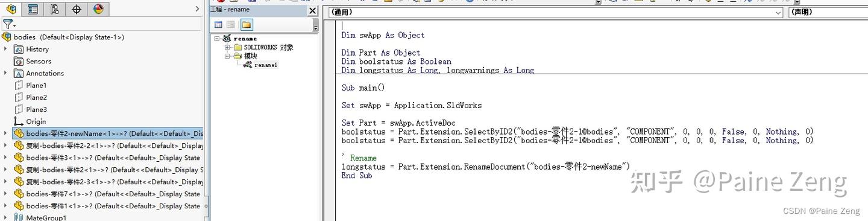Expand the 复制-bodies-零件2-2 component

click(x=5, y=146)
